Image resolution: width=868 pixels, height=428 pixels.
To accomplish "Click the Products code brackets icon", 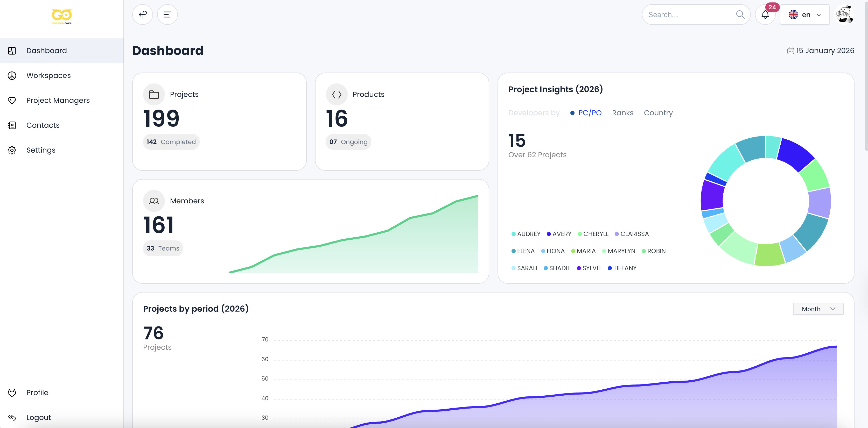I will 337,94.
